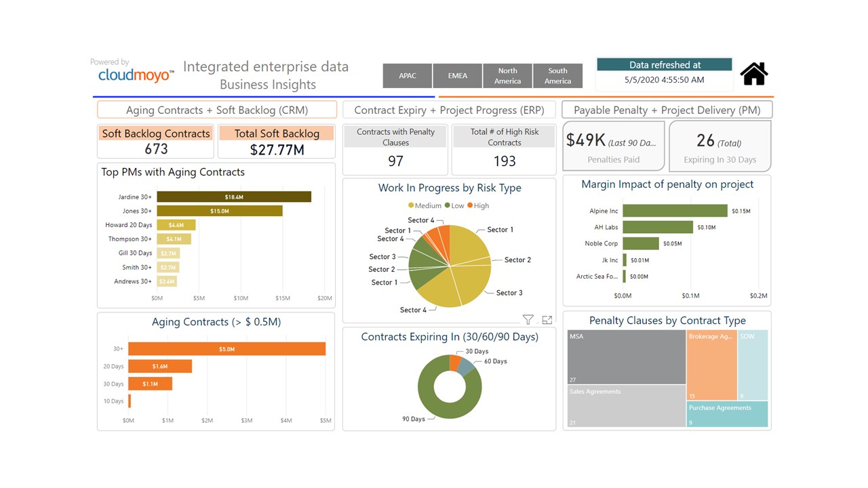Click Contracts with Penalty Clauses card
The image size is (868, 488).
coord(395,149)
